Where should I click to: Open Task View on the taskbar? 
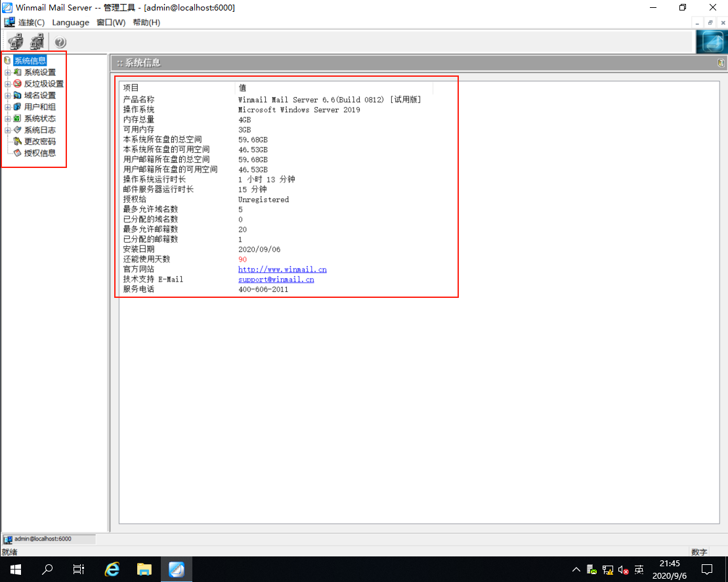pyautogui.click(x=79, y=569)
